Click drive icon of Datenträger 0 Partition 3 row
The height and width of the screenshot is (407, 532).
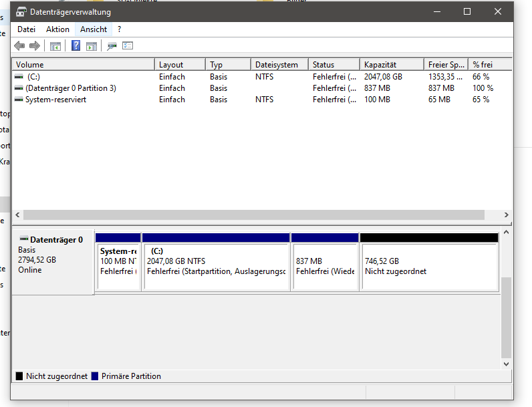pos(19,88)
